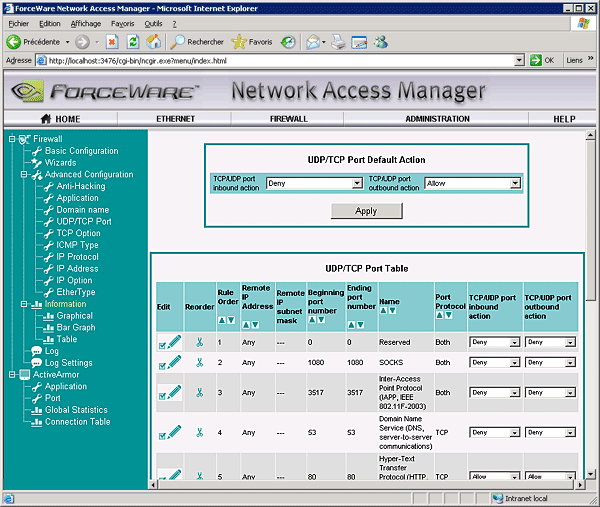600x507 pixels.
Task: Edit rule 3 Inter-Access Point Protocol pencil
Action: point(174,392)
